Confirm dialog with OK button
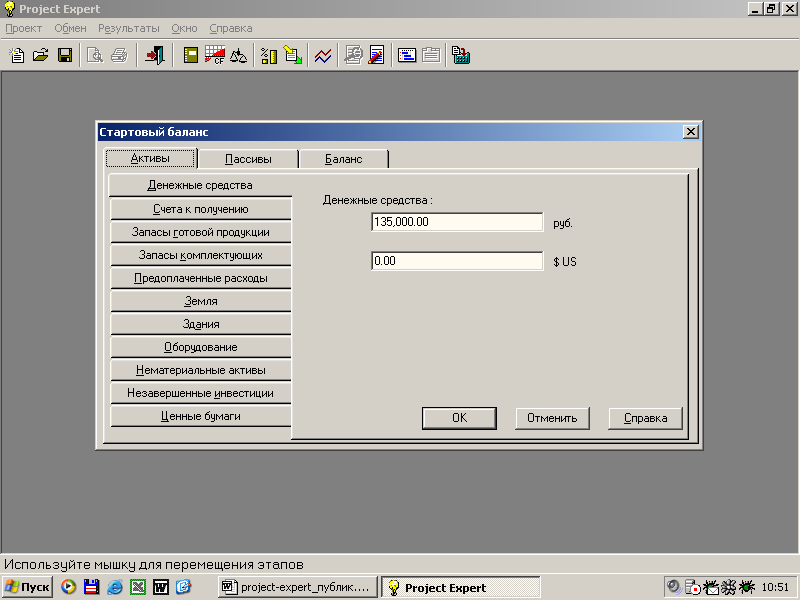This screenshot has width=800, height=600. click(459, 418)
